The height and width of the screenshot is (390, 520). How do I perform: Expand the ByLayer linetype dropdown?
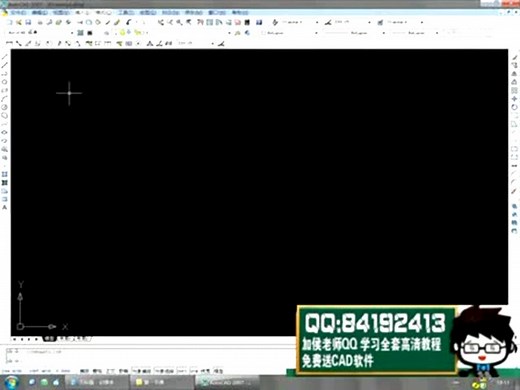click(x=384, y=33)
